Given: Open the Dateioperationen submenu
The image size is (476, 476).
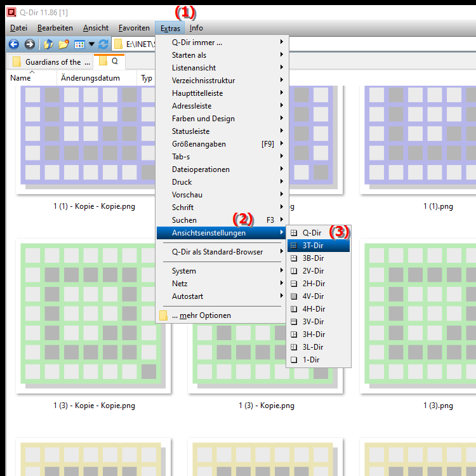Looking at the screenshot, I should [x=221, y=169].
